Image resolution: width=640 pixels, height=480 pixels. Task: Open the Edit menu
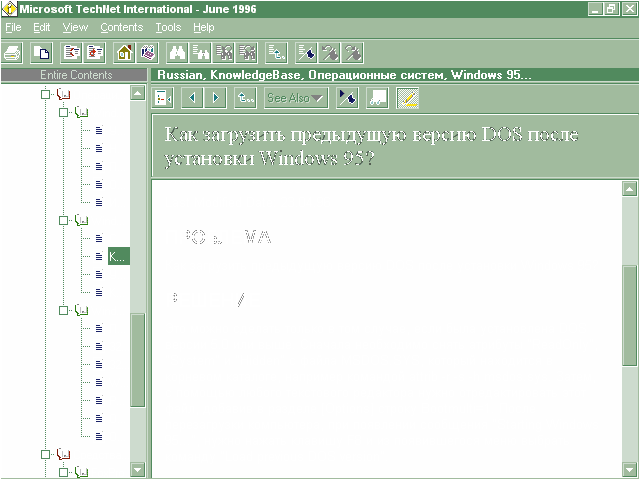(42, 27)
